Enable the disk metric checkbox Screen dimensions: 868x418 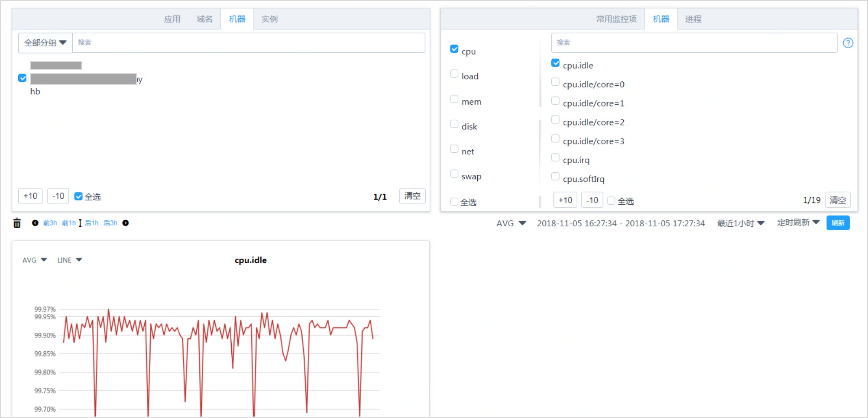point(454,124)
